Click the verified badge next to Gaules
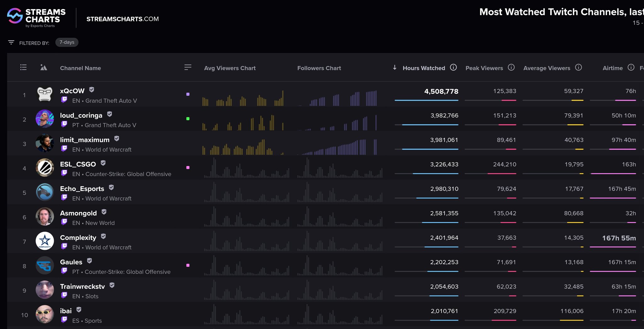644x329 pixels. coord(89,261)
